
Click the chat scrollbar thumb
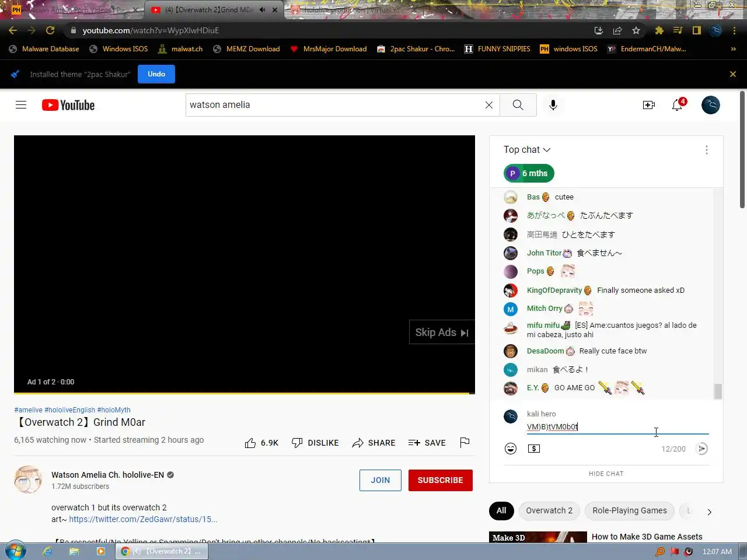coord(718,391)
